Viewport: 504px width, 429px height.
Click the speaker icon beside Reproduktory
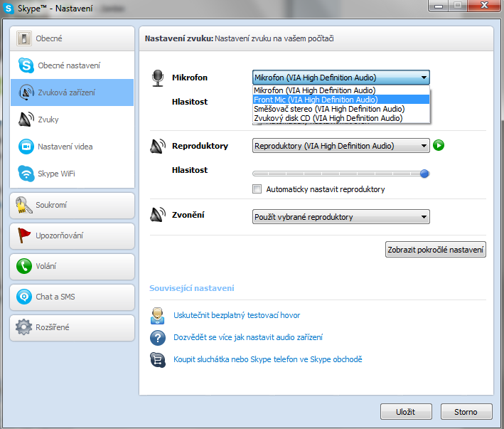click(x=158, y=146)
